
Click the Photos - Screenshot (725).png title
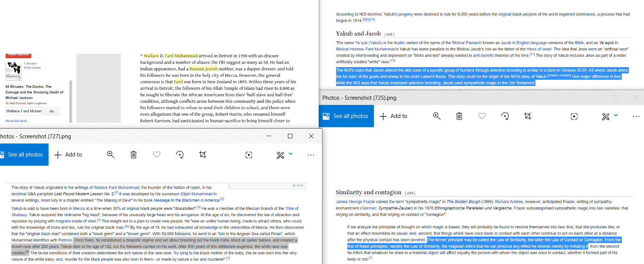coord(359,98)
